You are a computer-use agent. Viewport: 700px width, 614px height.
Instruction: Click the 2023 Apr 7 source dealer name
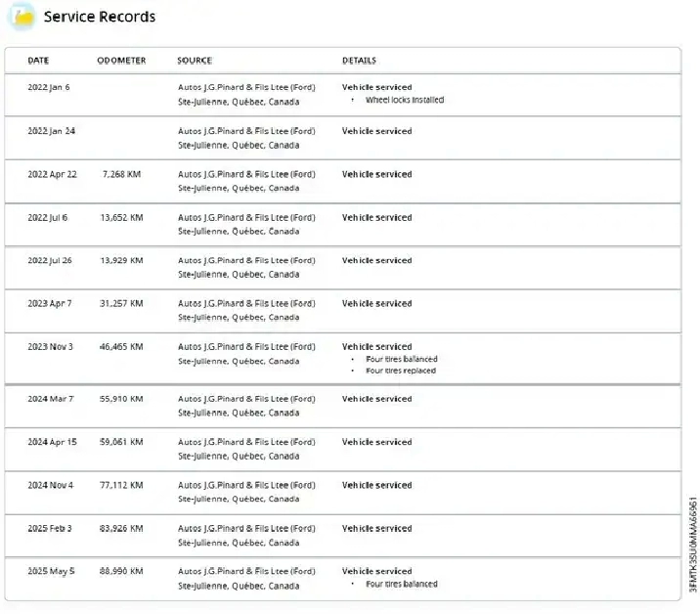point(246,303)
